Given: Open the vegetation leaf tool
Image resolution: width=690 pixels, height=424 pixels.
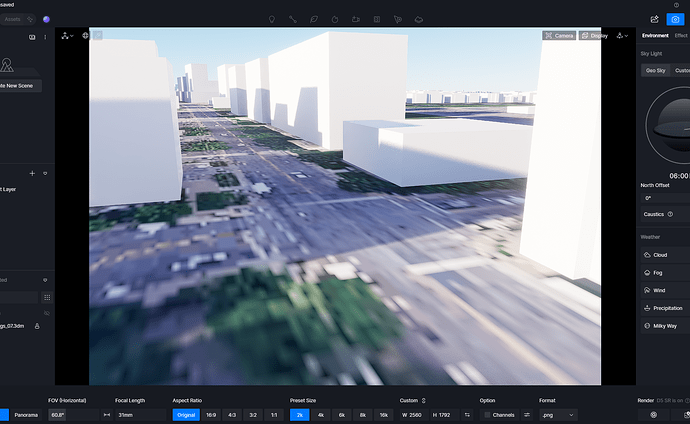Looking at the screenshot, I should [x=314, y=19].
